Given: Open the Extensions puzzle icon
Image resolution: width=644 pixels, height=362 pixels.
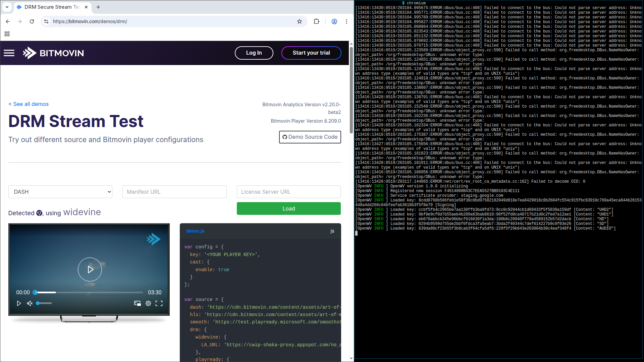Looking at the screenshot, I should click(x=316, y=21).
